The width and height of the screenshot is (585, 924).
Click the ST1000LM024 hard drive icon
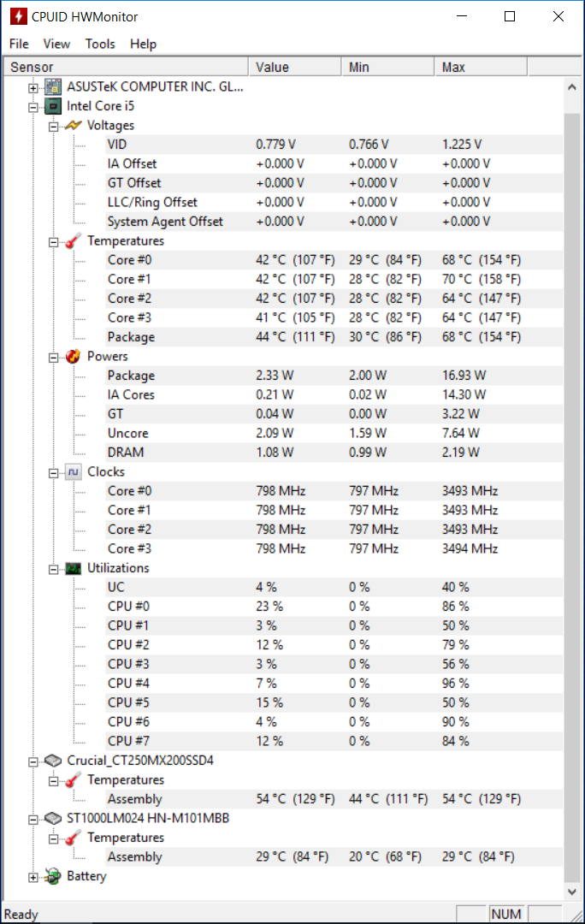53,819
